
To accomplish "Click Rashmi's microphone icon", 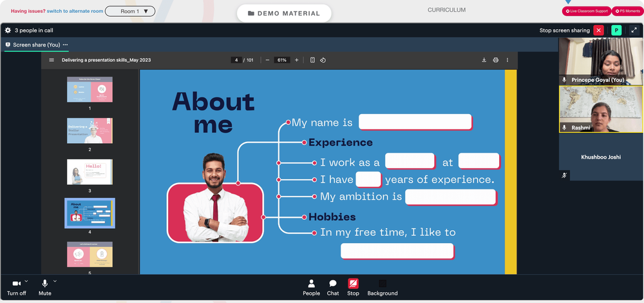I will pos(564,128).
